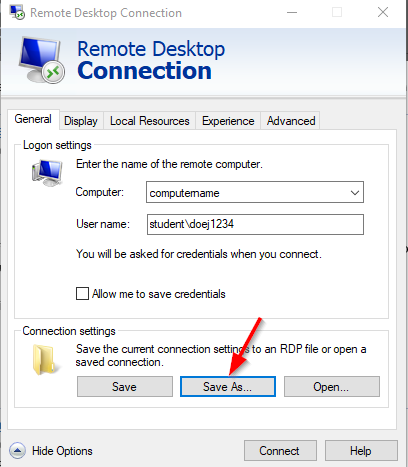Close the Remote Desktop Connection window

pyautogui.click(x=383, y=12)
